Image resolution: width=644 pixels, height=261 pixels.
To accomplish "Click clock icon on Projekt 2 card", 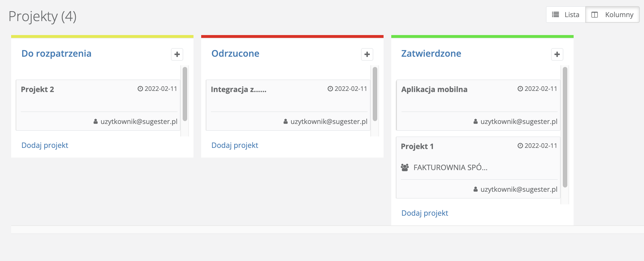I will pos(140,89).
